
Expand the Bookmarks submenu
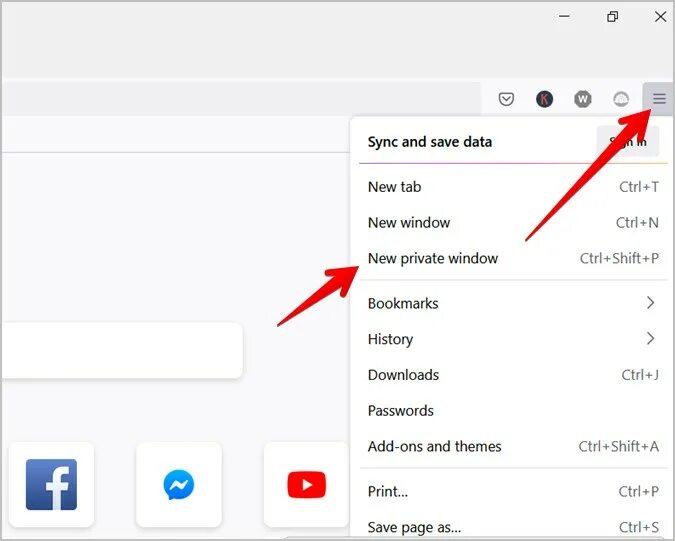[x=513, y=303]
